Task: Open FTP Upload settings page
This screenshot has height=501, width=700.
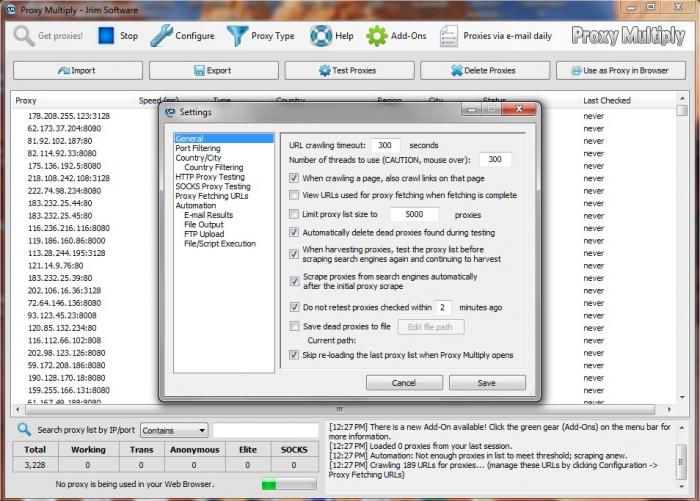Action: (204, 234)
